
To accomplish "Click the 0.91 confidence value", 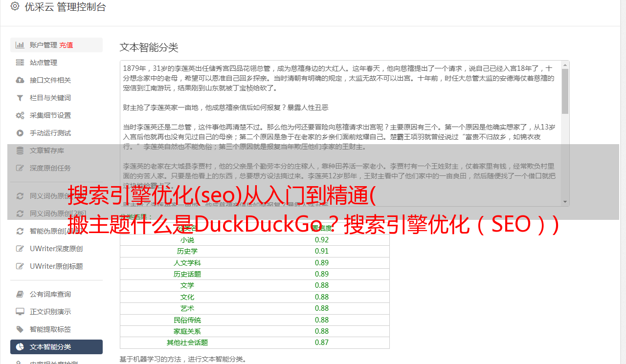I will tap(322, 251).
